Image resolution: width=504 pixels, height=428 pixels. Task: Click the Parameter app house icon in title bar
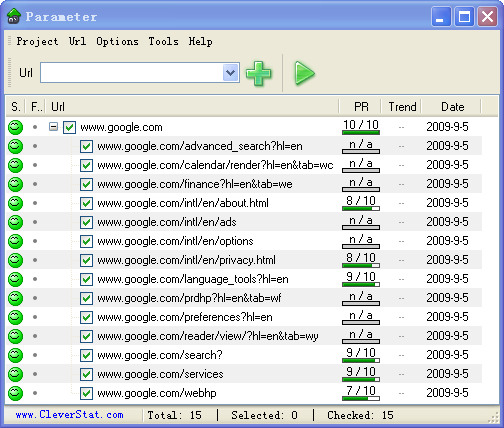(x=14, y=16)
